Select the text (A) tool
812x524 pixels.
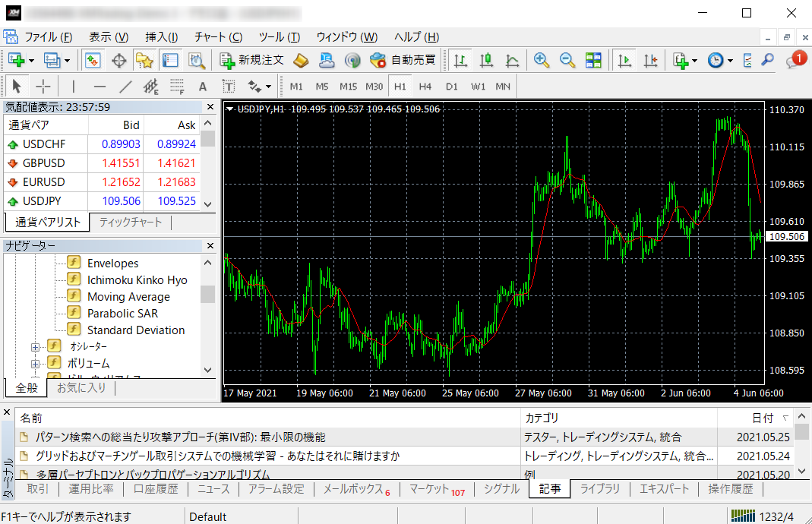tap(203, 86)
